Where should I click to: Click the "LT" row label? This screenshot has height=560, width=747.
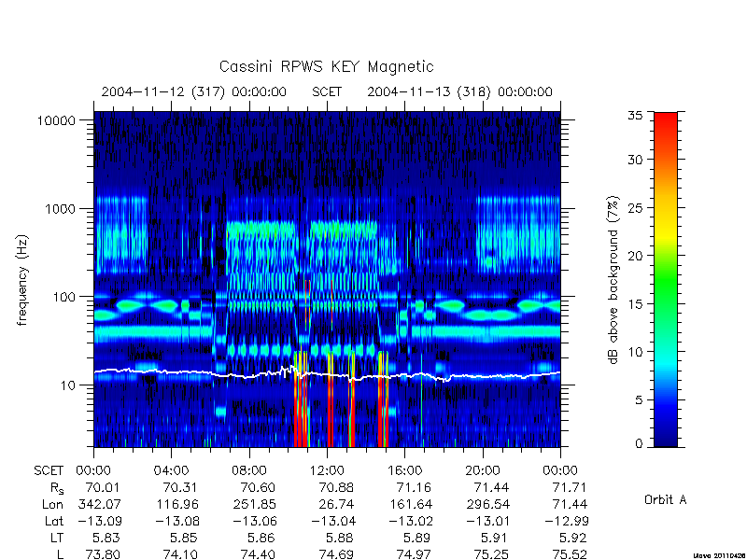pos(57,538)
